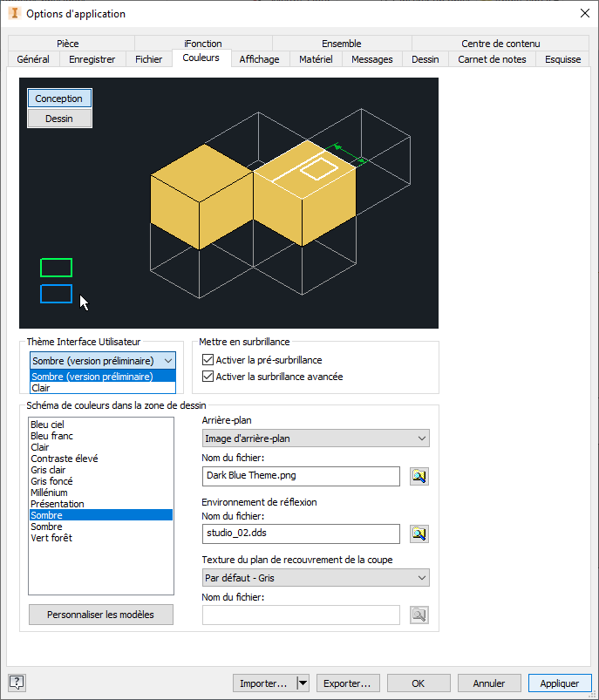Select Présentation color scheme

(x=101, y=504)
